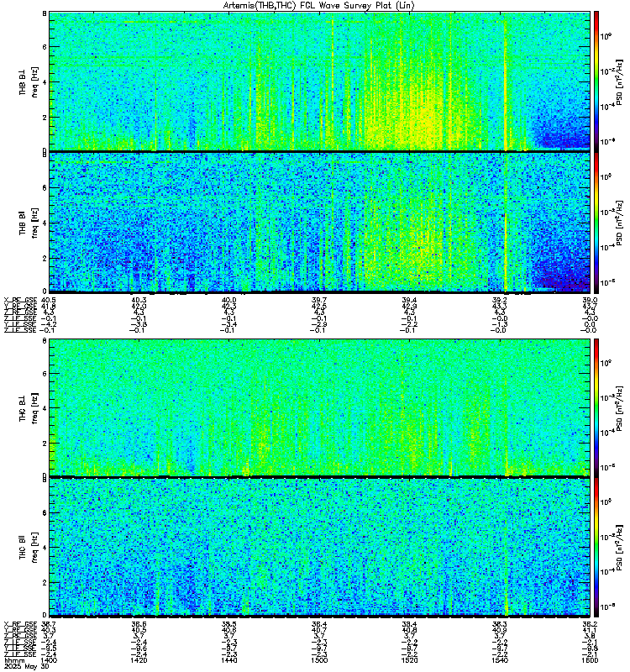630x672 pixels.
Task: Click the THB X_RE_GSE value 39.4
Action: [409, 300]
